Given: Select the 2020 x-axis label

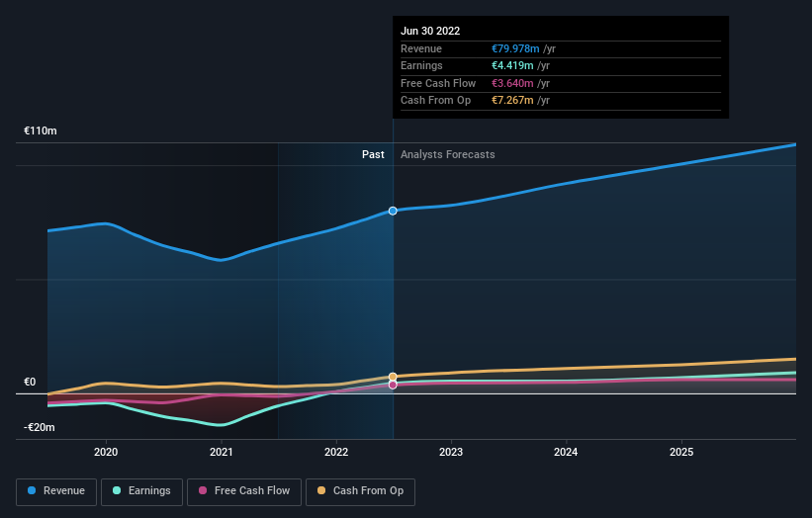Looking at the screenshot, I should (x=106, y=452).
